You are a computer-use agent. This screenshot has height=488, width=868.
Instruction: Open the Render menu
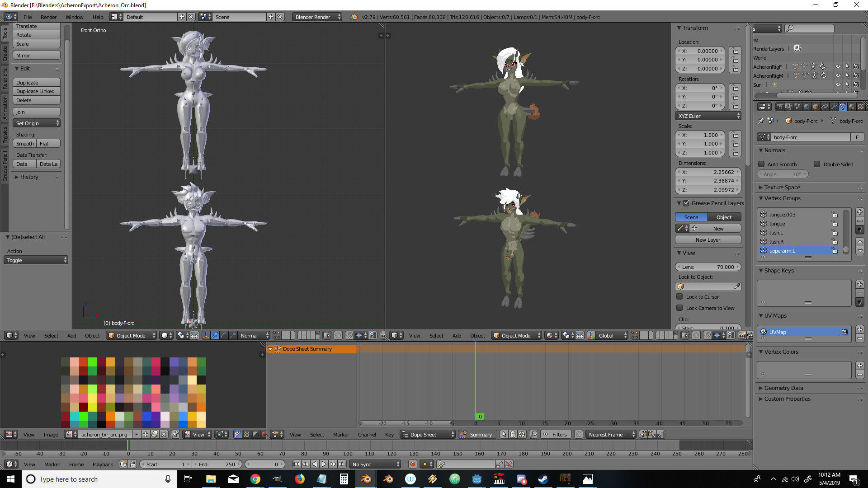tap(48, 17)
